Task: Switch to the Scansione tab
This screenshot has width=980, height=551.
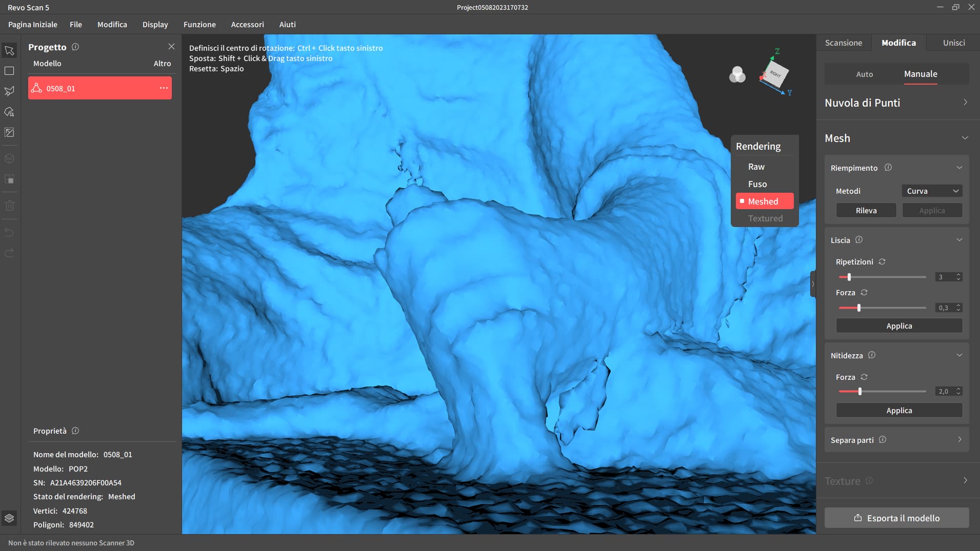Action: tap(843, 43)
